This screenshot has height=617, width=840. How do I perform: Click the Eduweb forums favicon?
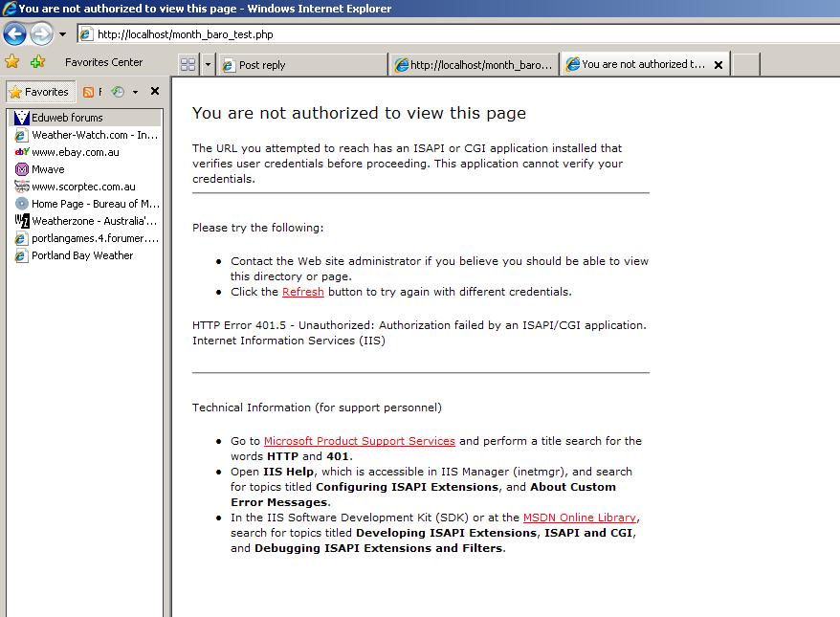coord(21,118)
